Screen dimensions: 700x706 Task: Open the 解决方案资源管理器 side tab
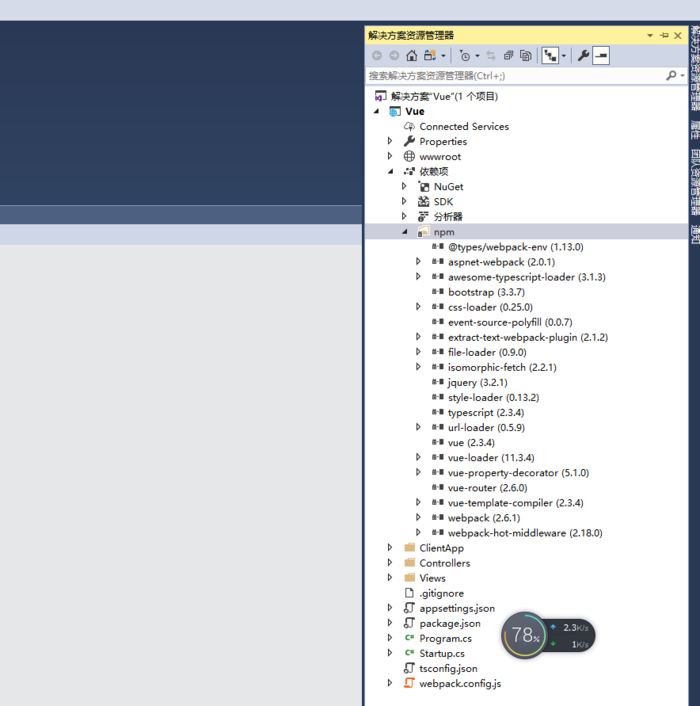tap(695, 68)
